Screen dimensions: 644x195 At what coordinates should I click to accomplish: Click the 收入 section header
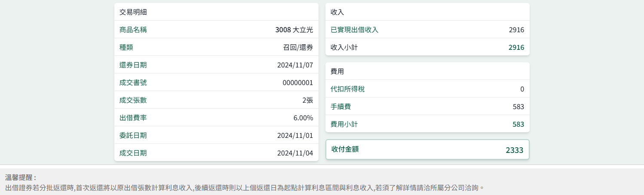pos(337,12)
